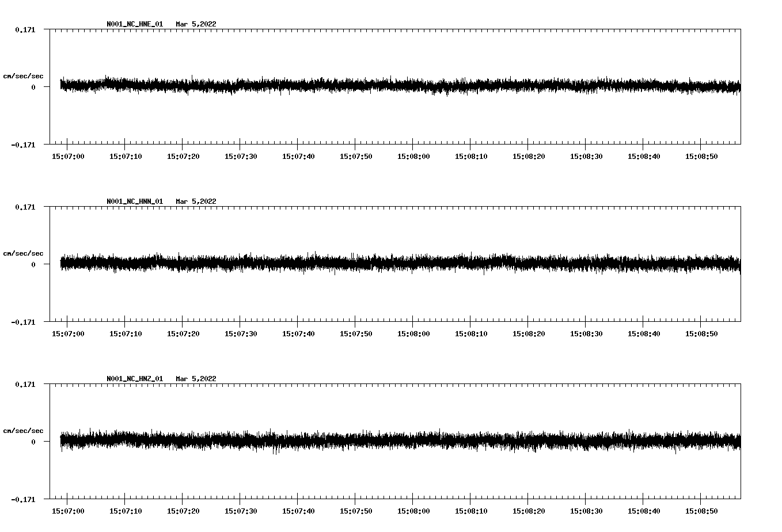Click the zero axis label on the HNZ plot
This screenshot has height=532, width=782.
tap(33, 442)
